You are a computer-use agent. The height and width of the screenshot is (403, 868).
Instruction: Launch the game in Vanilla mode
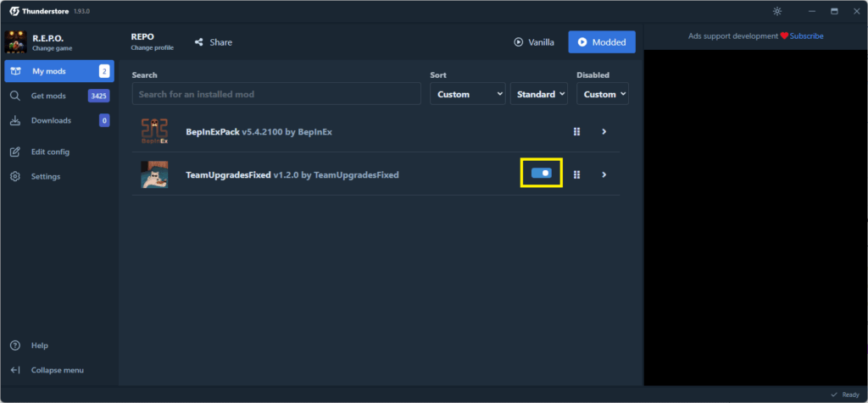click(534, 42)
